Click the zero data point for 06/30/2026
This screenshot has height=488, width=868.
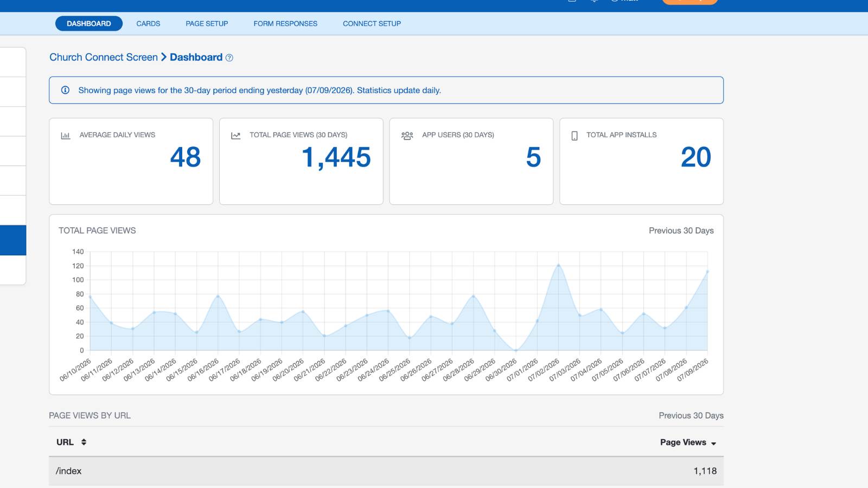coord(516,350)
